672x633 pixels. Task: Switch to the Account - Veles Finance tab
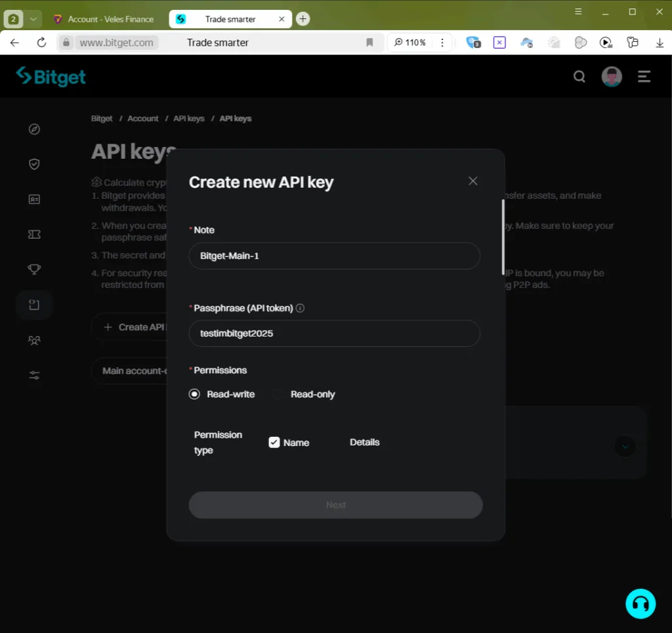104,19
